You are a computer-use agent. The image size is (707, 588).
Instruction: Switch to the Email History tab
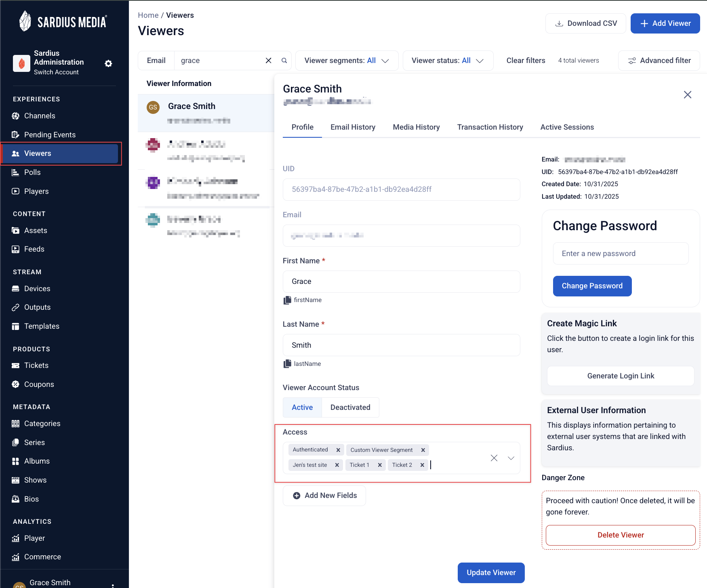pyautogui.click(x=353, y=127)
